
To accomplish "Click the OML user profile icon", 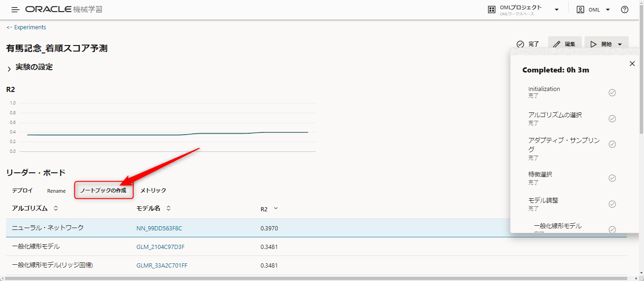I will click(580, 10).
